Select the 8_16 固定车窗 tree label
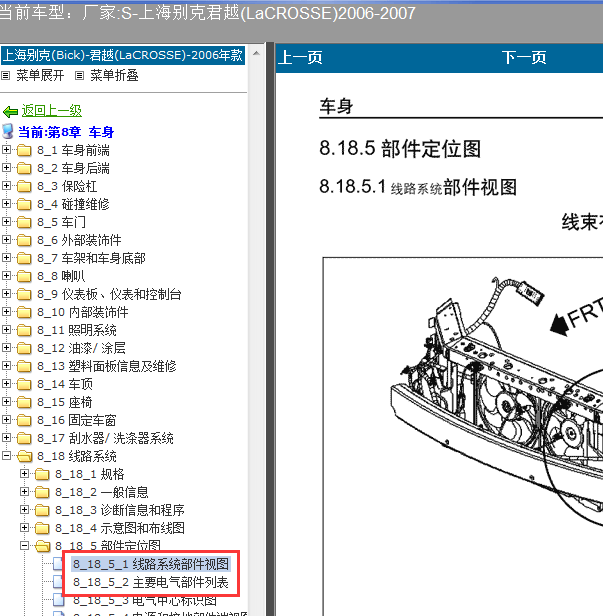 [x=77, y=420]
